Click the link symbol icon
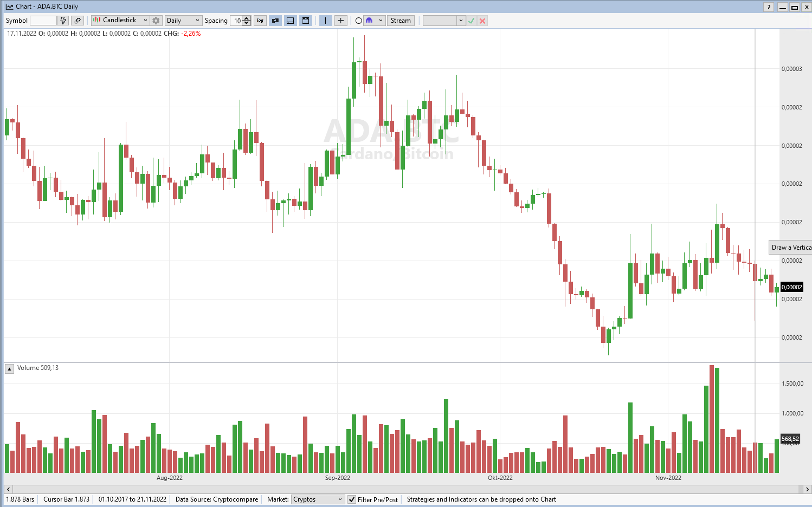The height and width of the screenshot is (507, 812). (78, 21)
